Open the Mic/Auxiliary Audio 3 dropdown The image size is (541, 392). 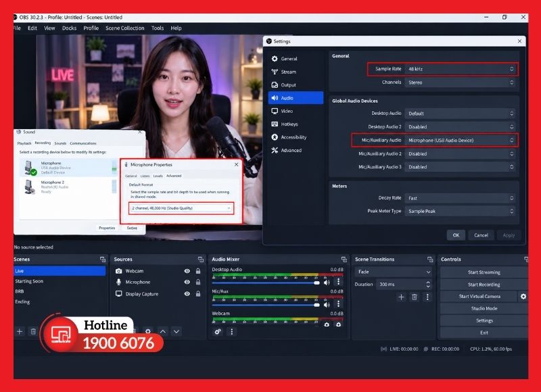click(461, 167)
